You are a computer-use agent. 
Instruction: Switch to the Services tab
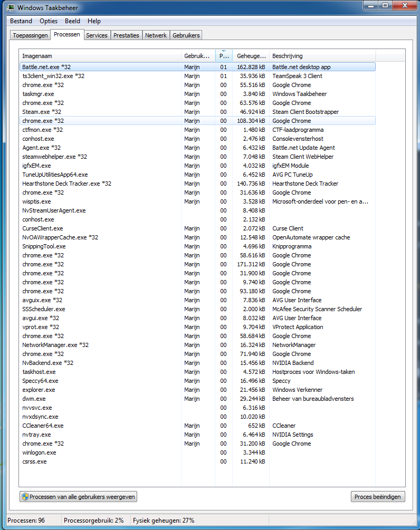point(97,35)
